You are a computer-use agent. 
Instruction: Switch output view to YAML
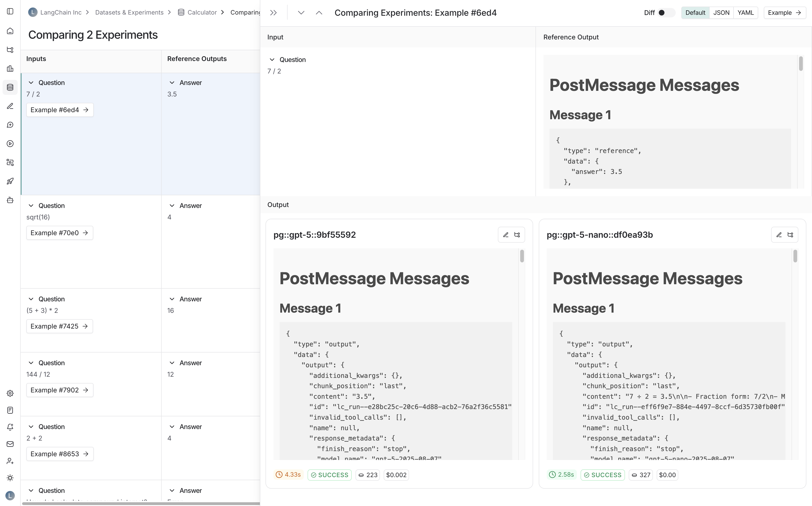745,13
